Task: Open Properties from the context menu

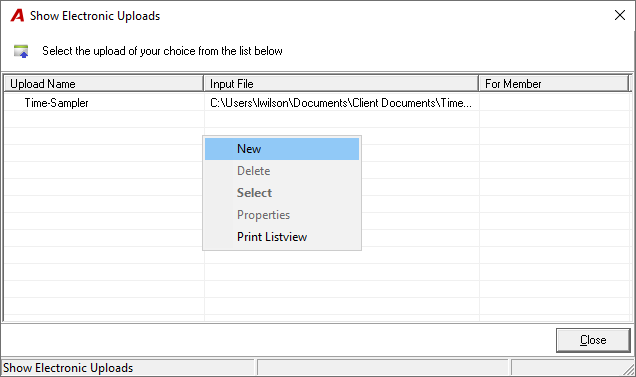Action: coord(282,215)
